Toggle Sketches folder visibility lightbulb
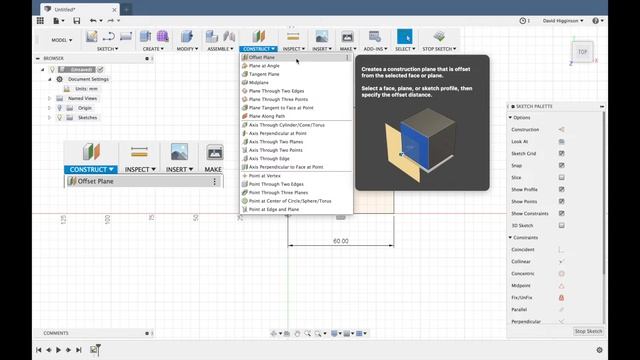 click(x=60, y=118)
